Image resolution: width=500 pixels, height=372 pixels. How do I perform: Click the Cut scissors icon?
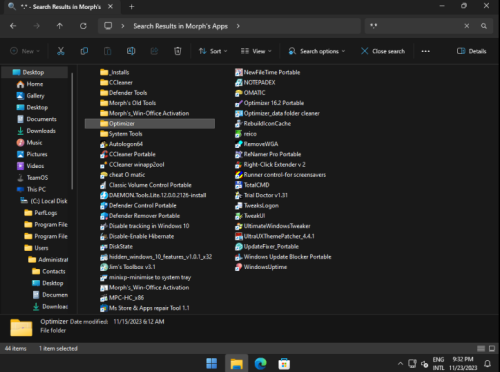click(60, 51)
